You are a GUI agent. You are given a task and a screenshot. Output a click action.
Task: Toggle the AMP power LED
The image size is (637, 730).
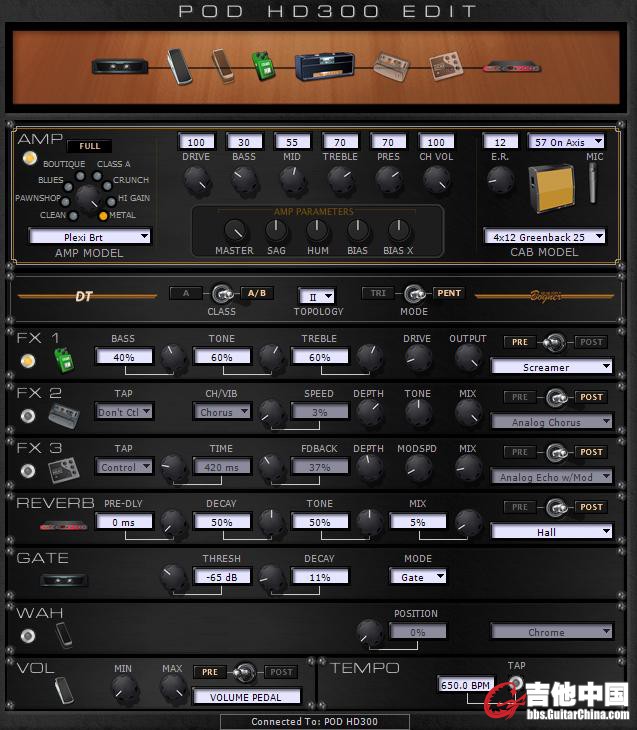coord(28,159)
